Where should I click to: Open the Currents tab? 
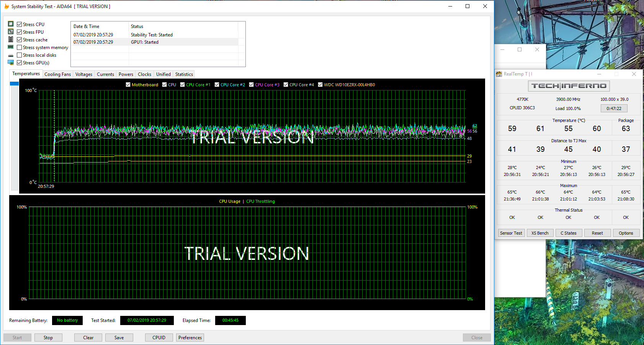coord(105,74)
